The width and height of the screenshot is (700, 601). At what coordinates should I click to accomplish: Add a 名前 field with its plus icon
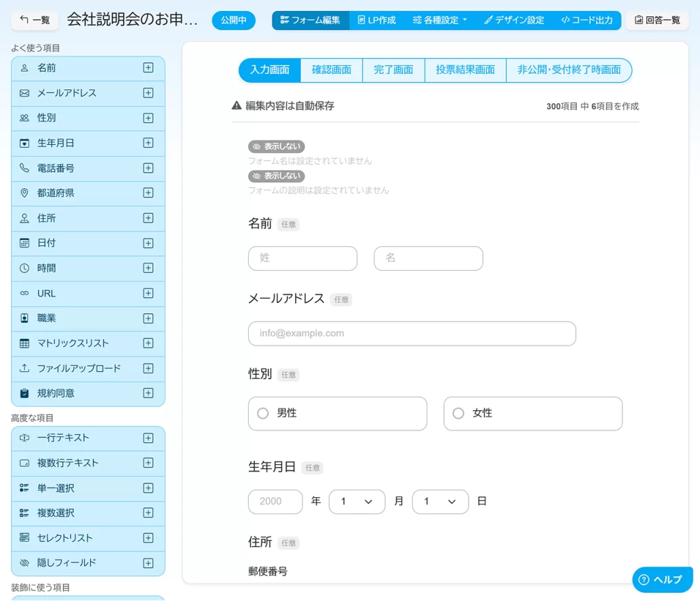[148, 68]
